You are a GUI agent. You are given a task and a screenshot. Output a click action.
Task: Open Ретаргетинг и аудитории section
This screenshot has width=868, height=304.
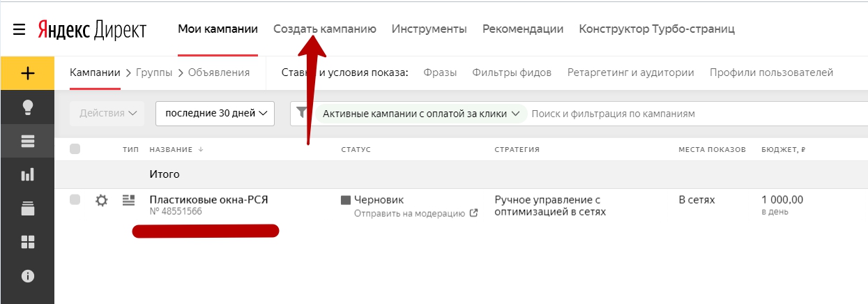[631, 73]
